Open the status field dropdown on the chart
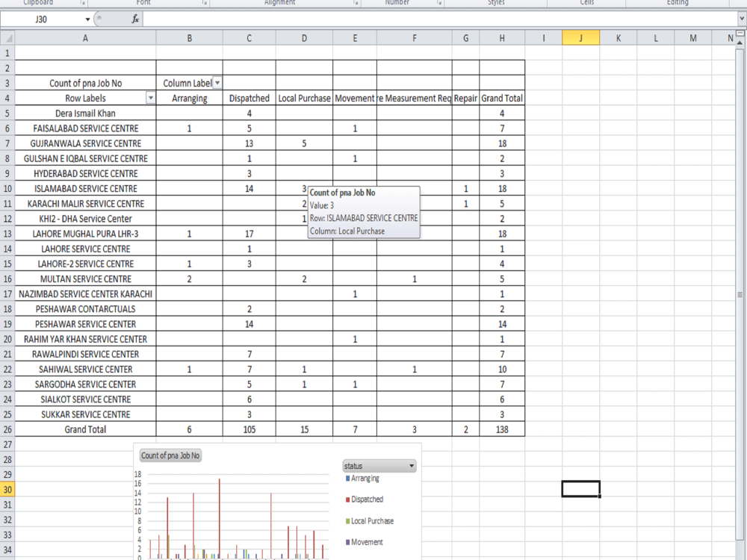Viewport: 747px width, 560px height. 411,465
